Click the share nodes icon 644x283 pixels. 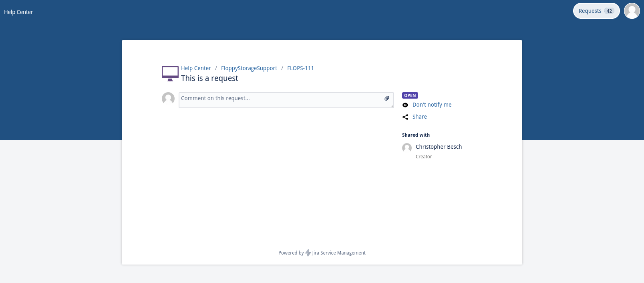tap(405, 117)
